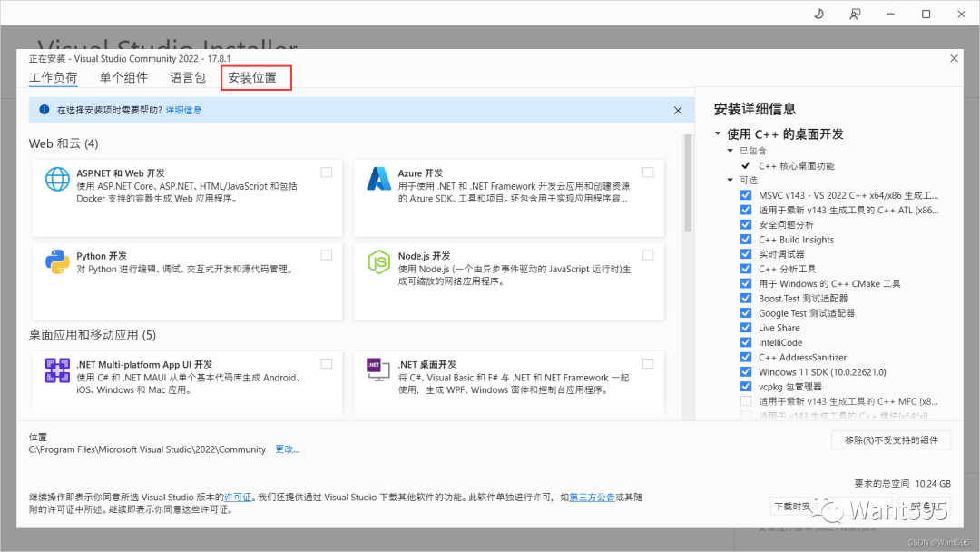
Task: Check C++ MFC for v143 option
Action: pyautogui.click(x=746, y=401)
